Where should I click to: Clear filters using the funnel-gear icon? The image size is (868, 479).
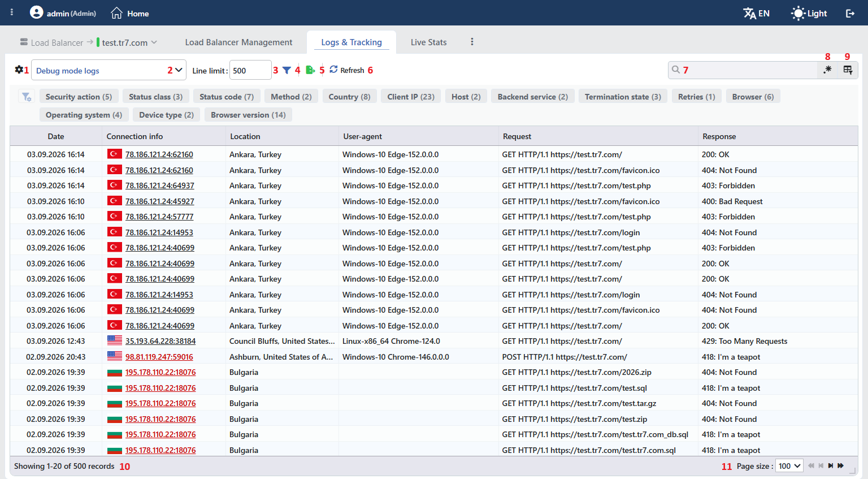pyautogui.click(x=27, y=97)
